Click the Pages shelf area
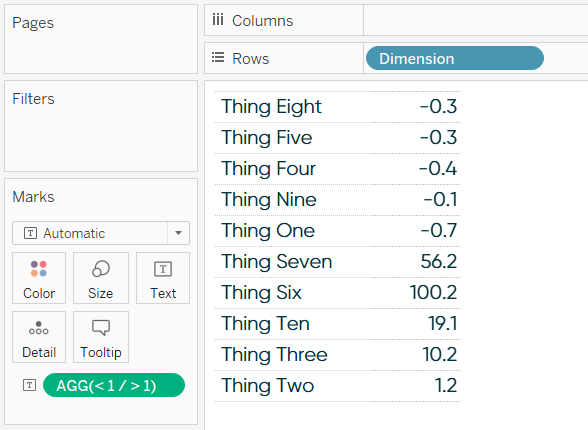This screenshot has width=588, height=430. point(101,39)
